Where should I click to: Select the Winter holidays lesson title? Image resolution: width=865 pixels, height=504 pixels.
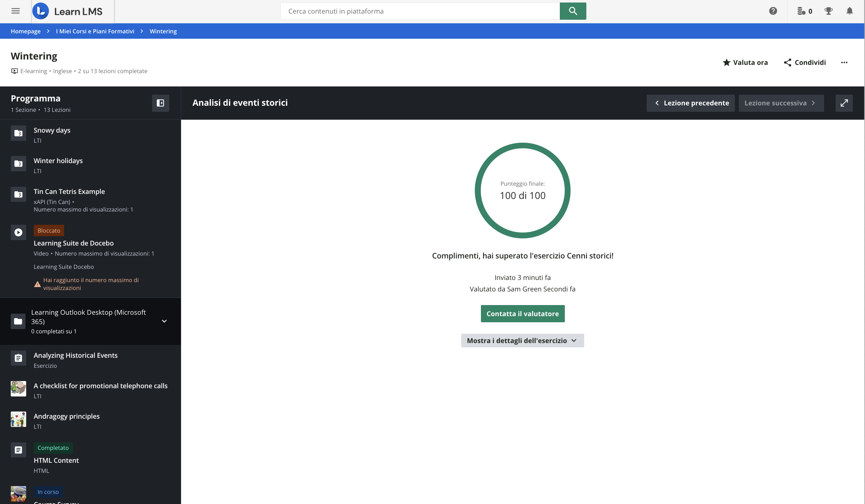[x=58, y=161]
